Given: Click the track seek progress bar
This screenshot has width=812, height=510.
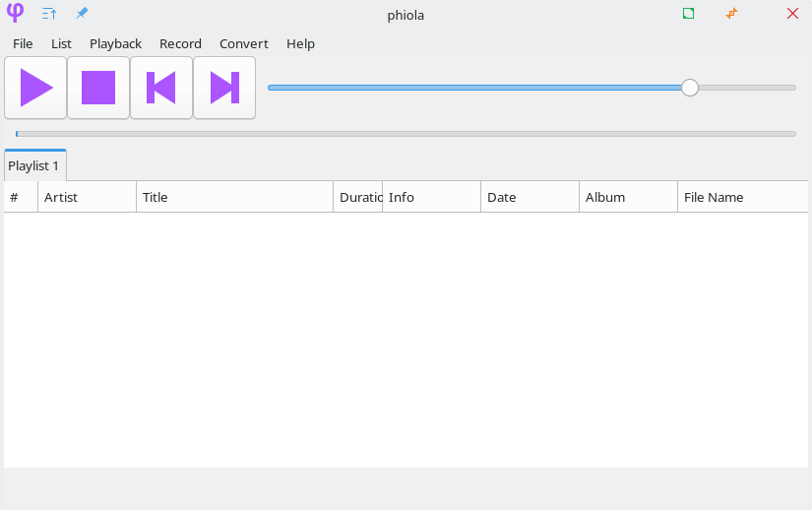Looking at the screenshot, I should 406,134.
